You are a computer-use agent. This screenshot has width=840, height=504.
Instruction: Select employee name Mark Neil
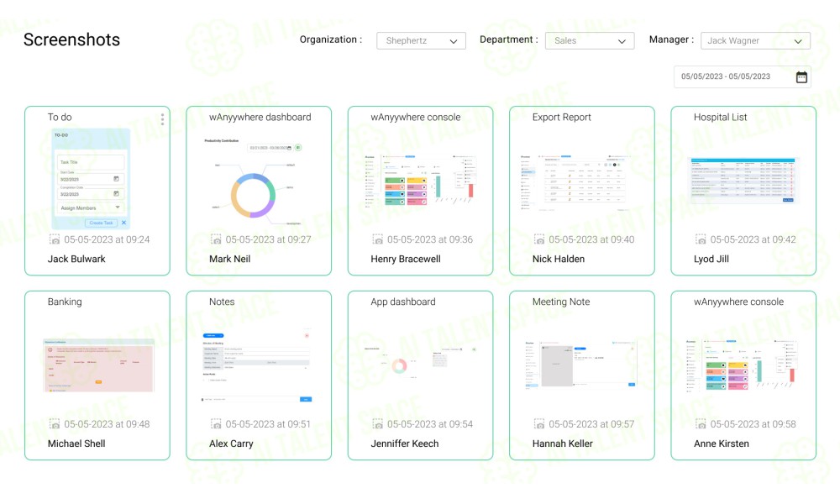(230, 260)
